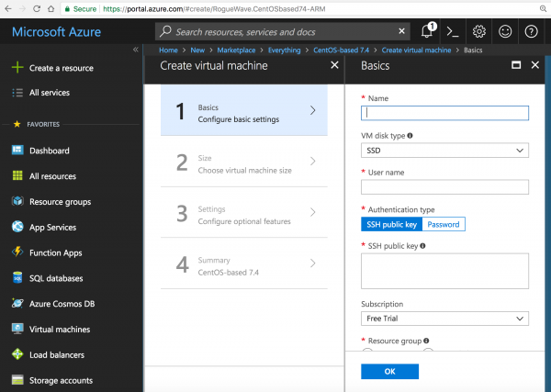Select step 2 Size in wizard

pyautogui.click(x=243, y=163)
